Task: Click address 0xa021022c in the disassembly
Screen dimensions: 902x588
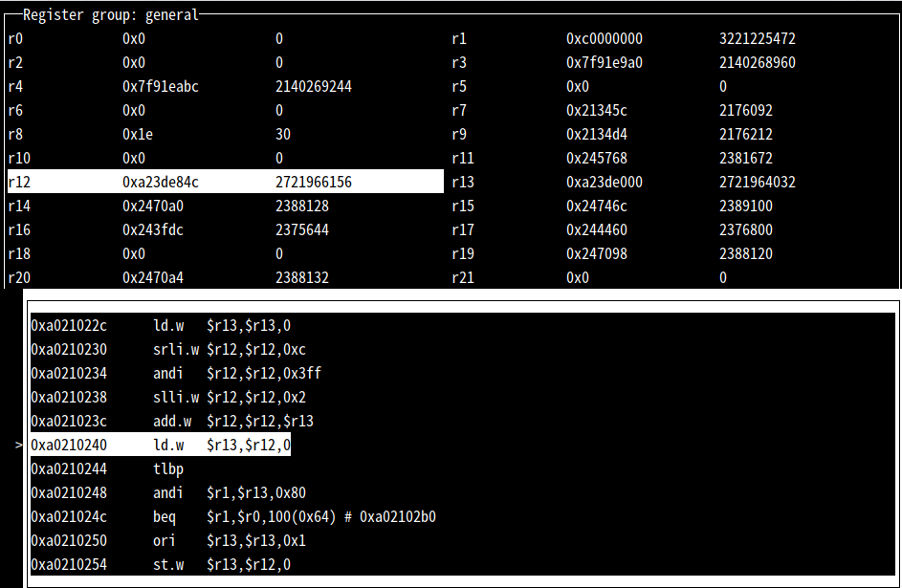Action: click(x=69, y=326)
